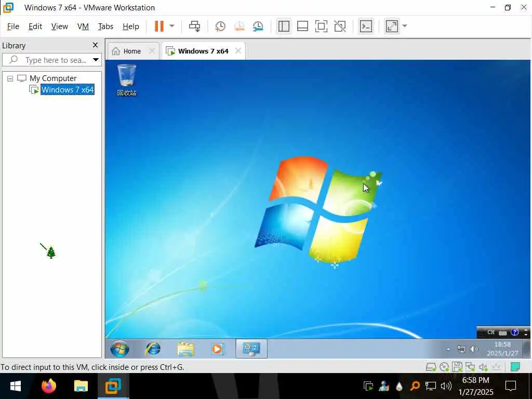Image resolution: width=532 pixels, height=399 pixels.
Task: Enter full screen mode
Action: click(x=321, y=26)
